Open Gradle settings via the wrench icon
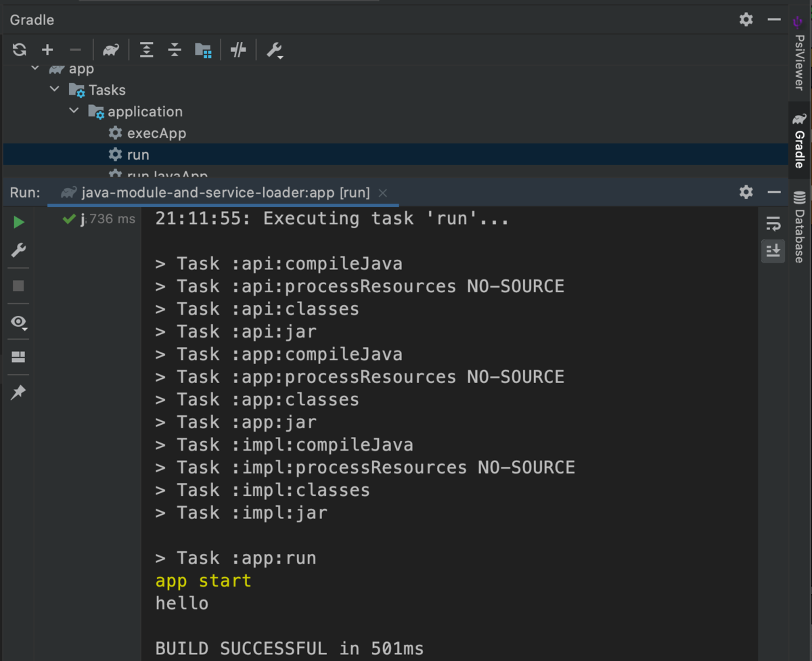The height and width of the screenshot is (661, 812). [x=274, y=49]
